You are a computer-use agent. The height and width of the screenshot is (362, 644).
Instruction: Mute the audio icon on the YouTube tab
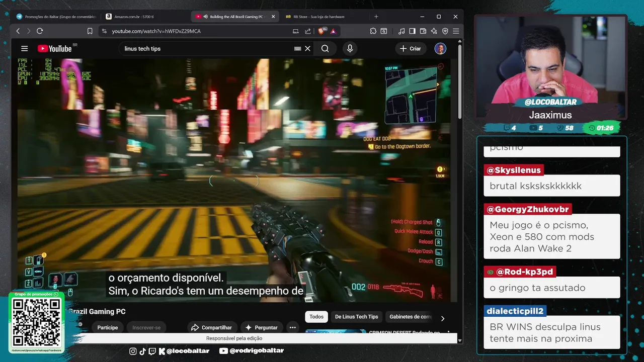click(x=205, y=17)
